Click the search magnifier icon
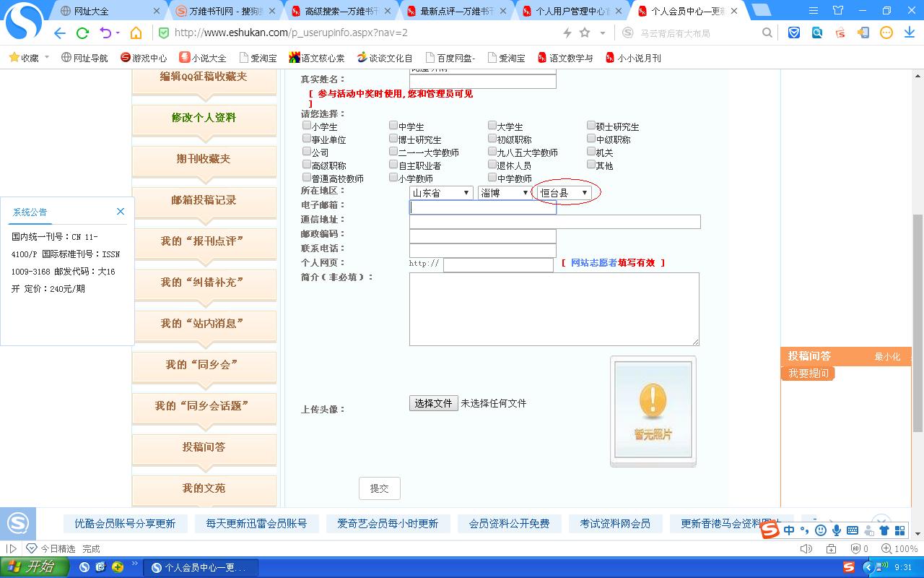 click(x=767, y=33)
